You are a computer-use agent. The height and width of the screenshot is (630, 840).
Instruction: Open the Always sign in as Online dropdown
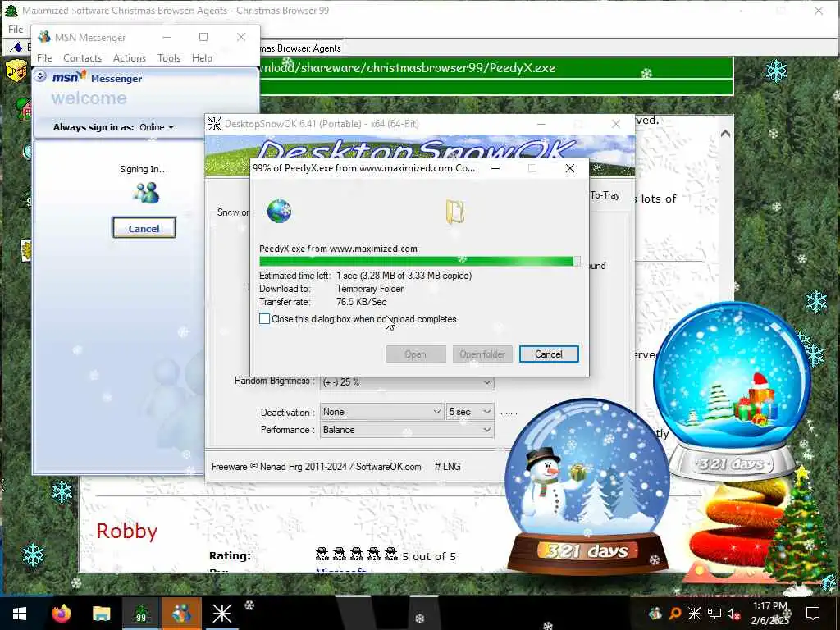click(x=157, y=127)
